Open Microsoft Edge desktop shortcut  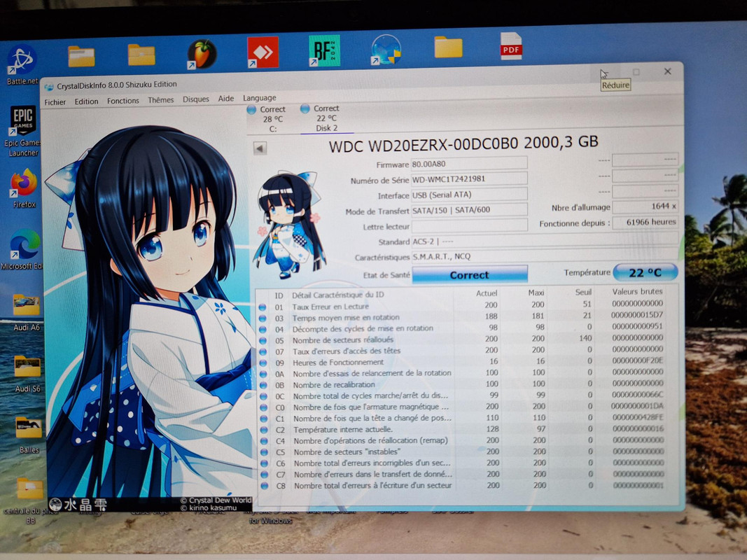tap(23, 249)
